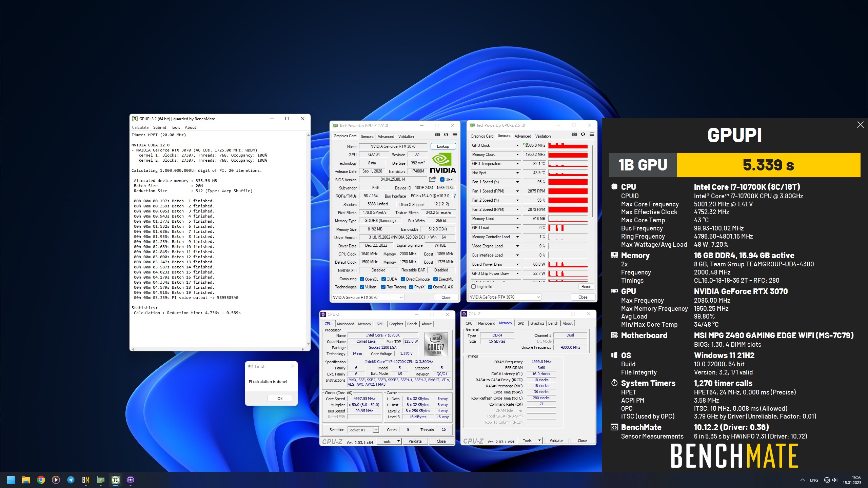
Task: Open Tools dropdown arrow in CPU-Z CPU window
Action: coord(398,441)
